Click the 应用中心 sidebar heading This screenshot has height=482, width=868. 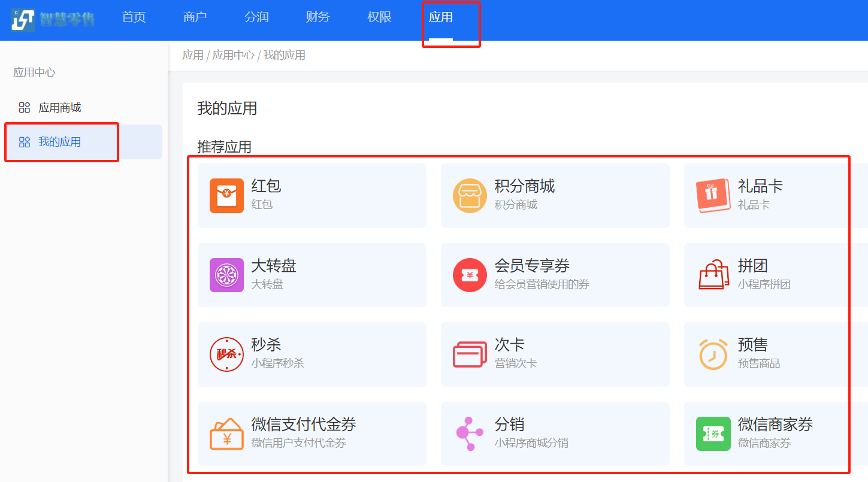pyautogui.click(x=34, y=72)
